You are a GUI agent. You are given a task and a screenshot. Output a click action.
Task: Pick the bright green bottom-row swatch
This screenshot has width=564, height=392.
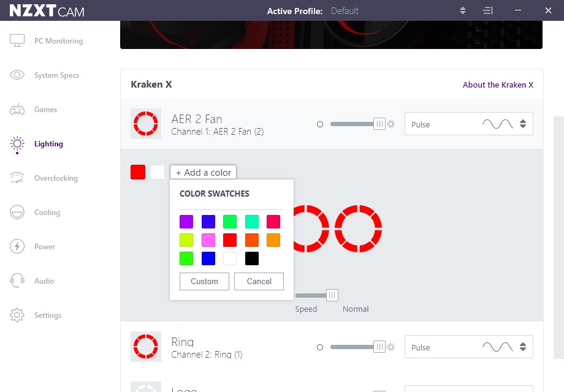click(186, 258)
